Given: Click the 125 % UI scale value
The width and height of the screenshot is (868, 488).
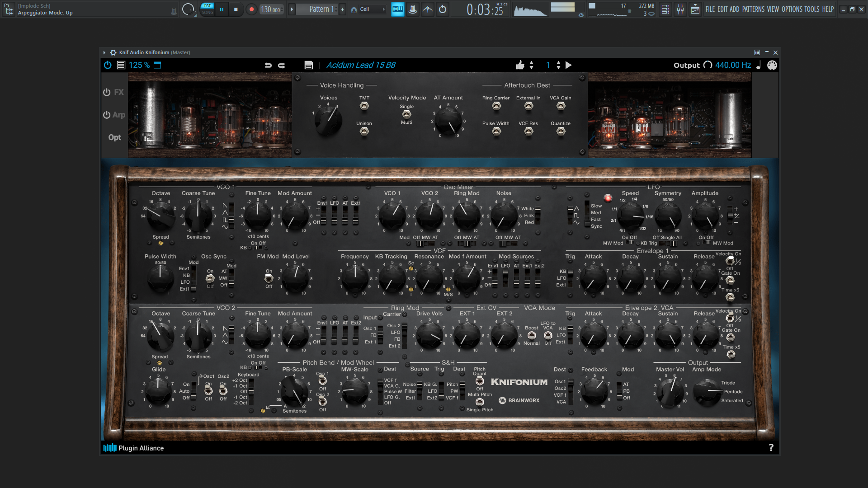Looking at the screenshot, I should tap(139, 65).
